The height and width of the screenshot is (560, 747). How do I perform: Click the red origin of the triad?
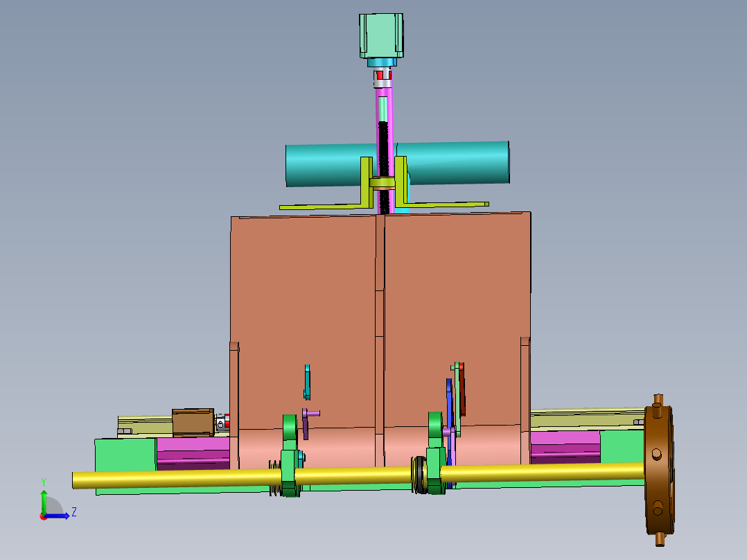point(44,516)
